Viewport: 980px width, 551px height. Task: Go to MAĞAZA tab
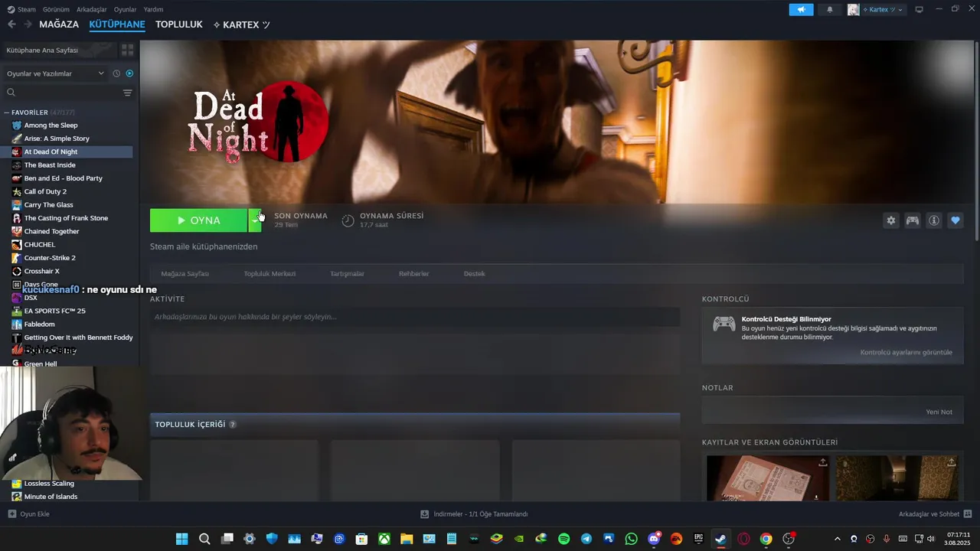(59, 24)
